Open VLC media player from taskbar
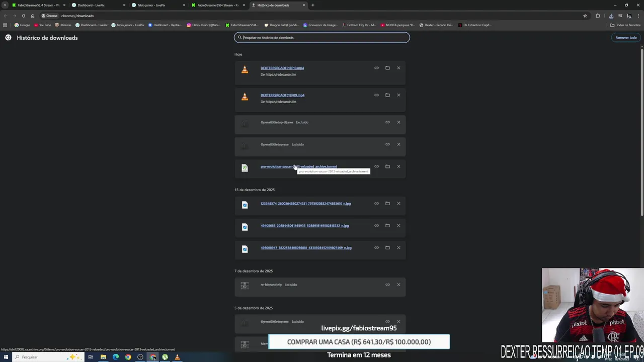Viewport: 644px width, 362px height. tap(177, 357)
